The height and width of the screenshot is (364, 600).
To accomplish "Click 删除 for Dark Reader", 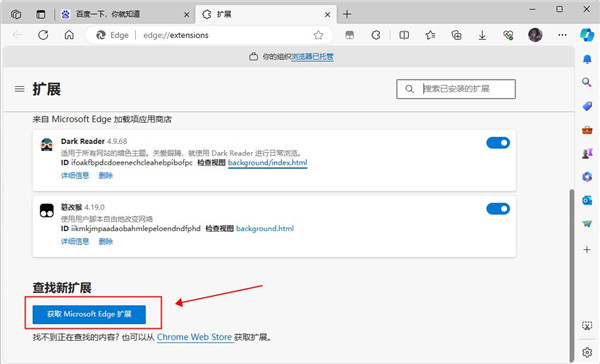I will click(106, 175).
